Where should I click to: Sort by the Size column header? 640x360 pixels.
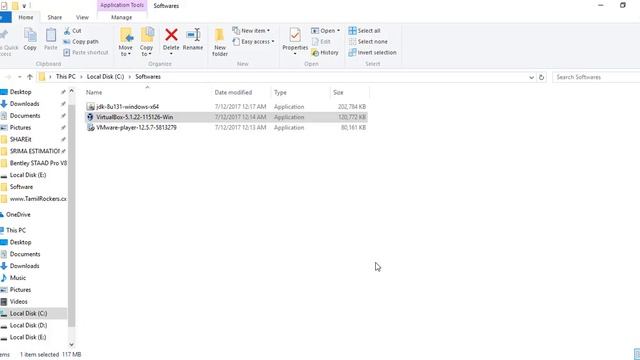338,93
